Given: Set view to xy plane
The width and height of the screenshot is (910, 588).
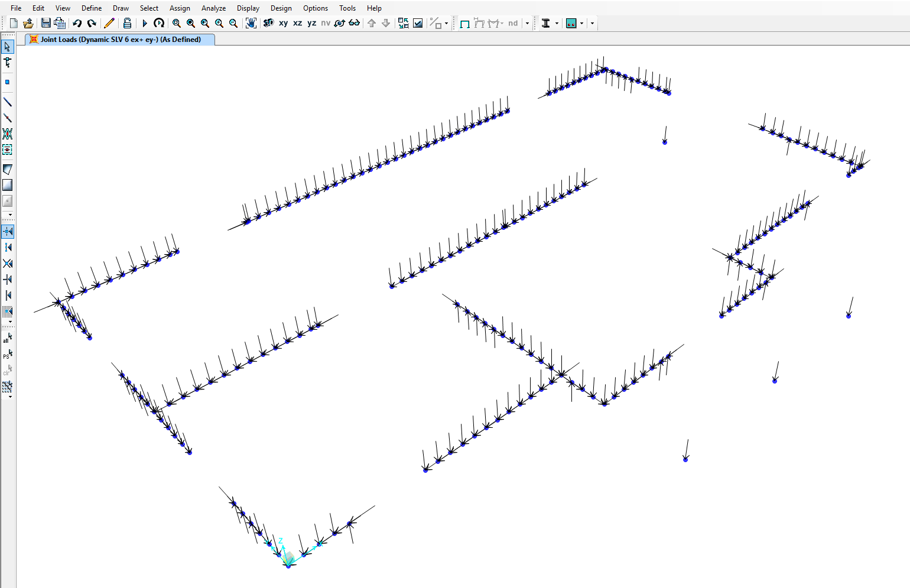Looking at the screenshot, I should click(x=284, y=23).
